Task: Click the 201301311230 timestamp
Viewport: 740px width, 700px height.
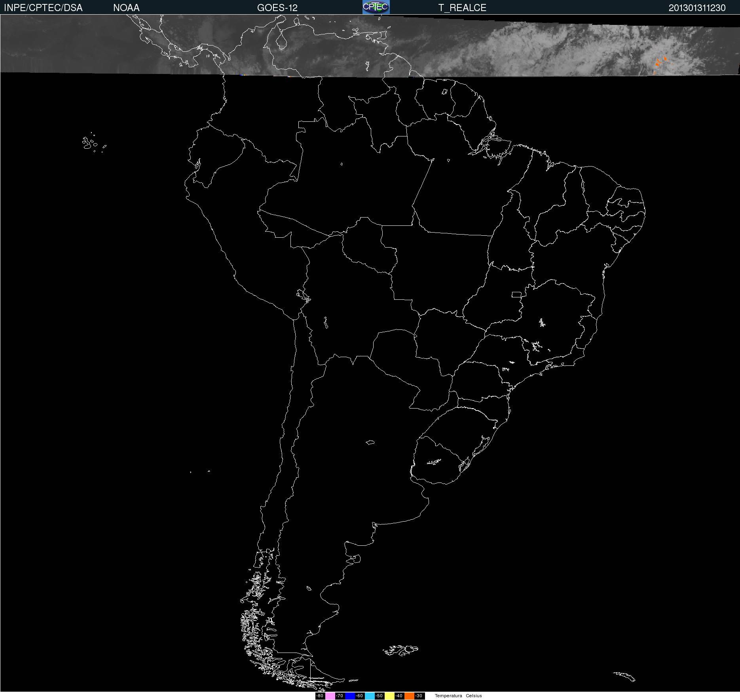Action: 697,8
